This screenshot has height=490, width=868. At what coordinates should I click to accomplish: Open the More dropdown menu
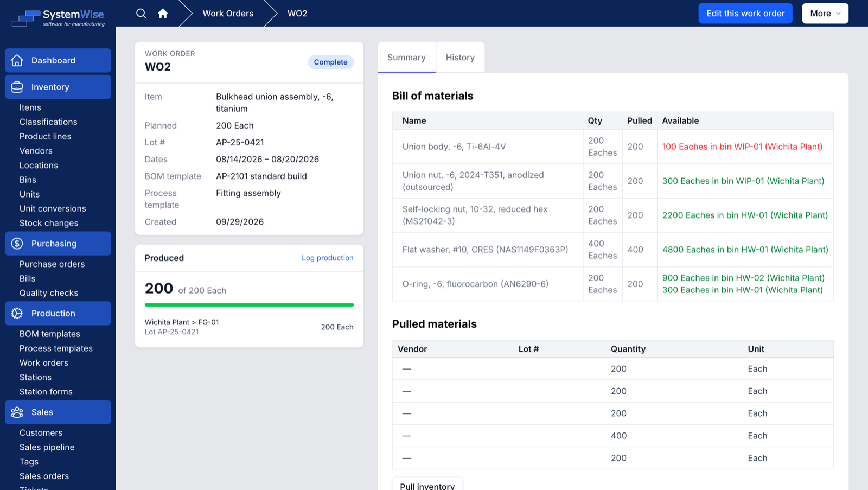[x=825, y=14]
